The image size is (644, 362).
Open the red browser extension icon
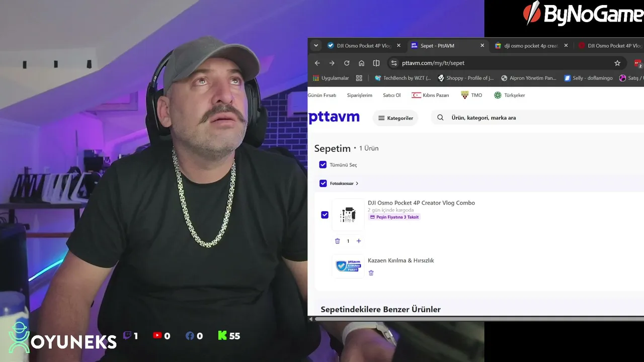pyautogui.click(x=638, y=63)
